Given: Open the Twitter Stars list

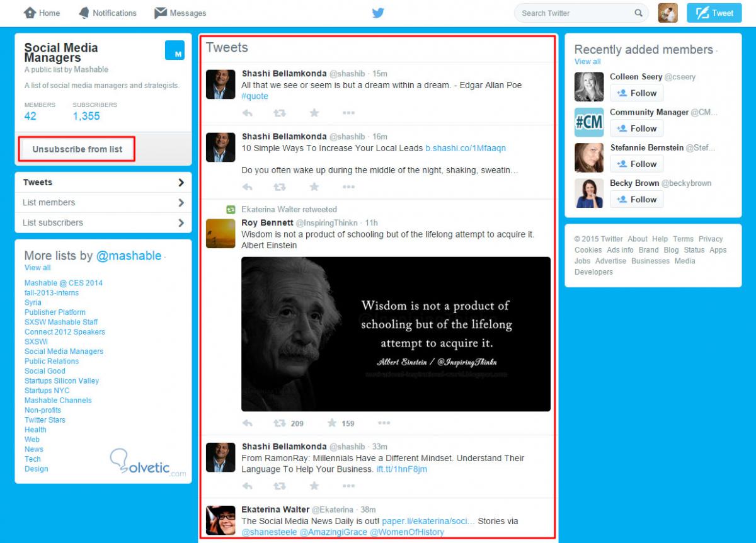Looking at the screenshot, I should coord(45,420).
